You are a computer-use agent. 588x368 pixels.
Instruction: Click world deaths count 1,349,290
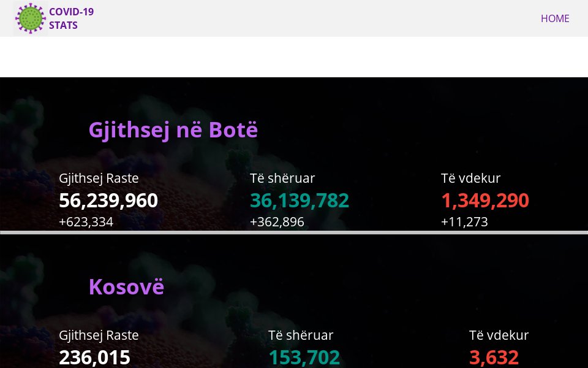(x=485, y=201)
